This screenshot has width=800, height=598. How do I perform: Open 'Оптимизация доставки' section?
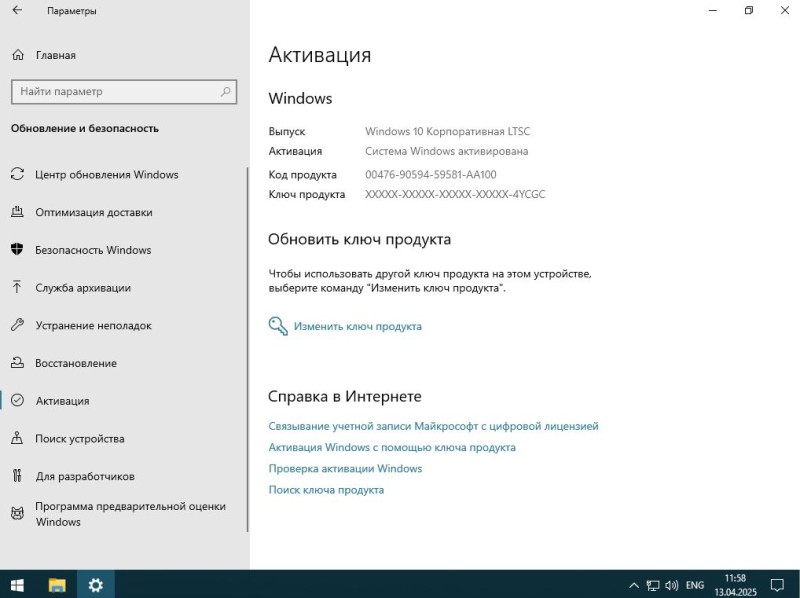click(94, 212)
